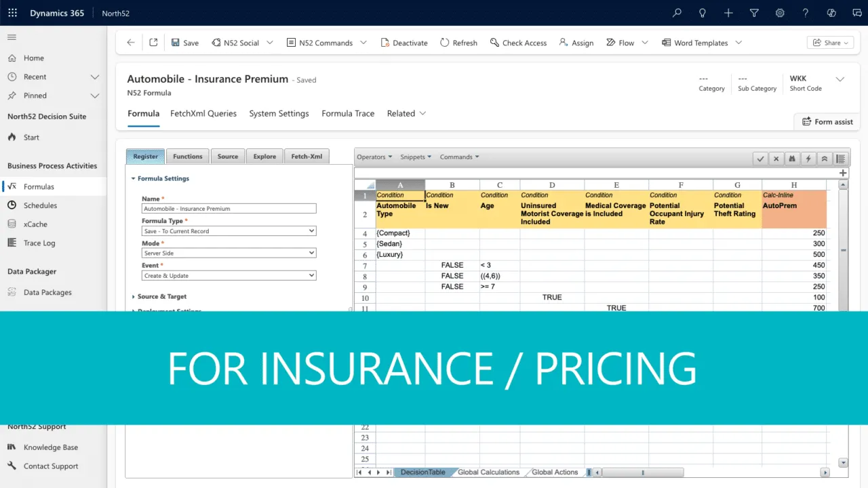Open the Dynamics 365 app launcher waffle
The height and width of the screenshot is (488, 868).
pos(13,13)
